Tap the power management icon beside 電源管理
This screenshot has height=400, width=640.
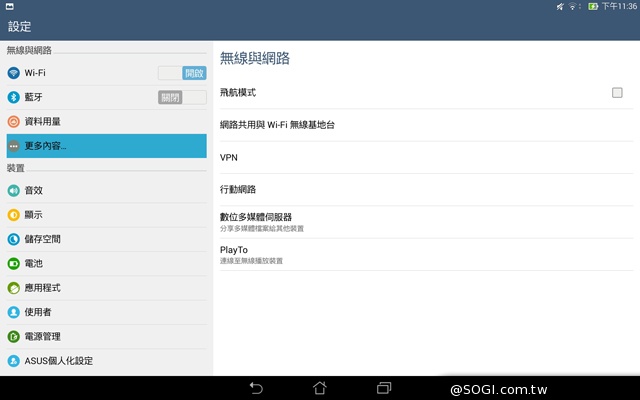pyautogui.click(x=13, y=337)
